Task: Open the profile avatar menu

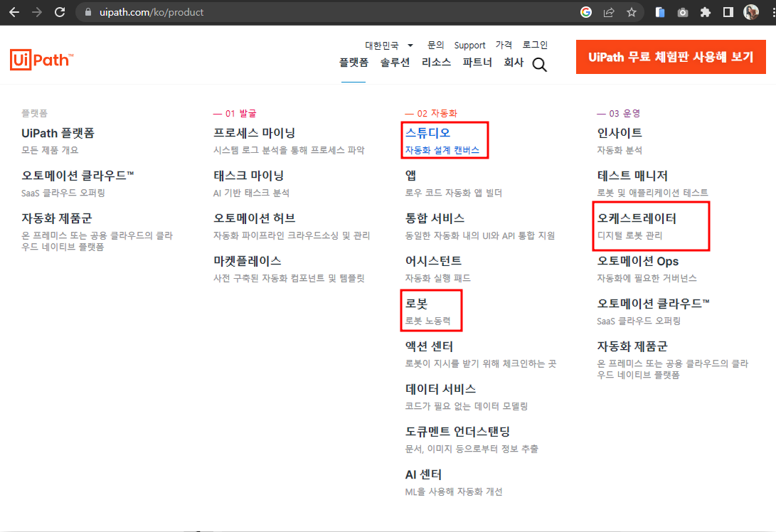Action: (751, 12)
